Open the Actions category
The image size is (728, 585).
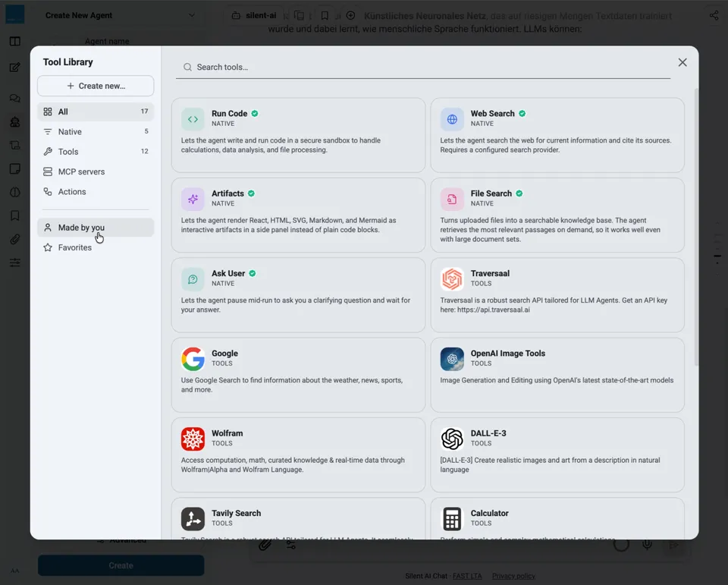96,191
